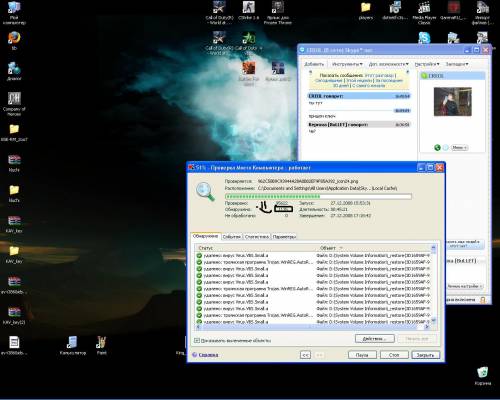Open the Справка help link

click(208, 355)
